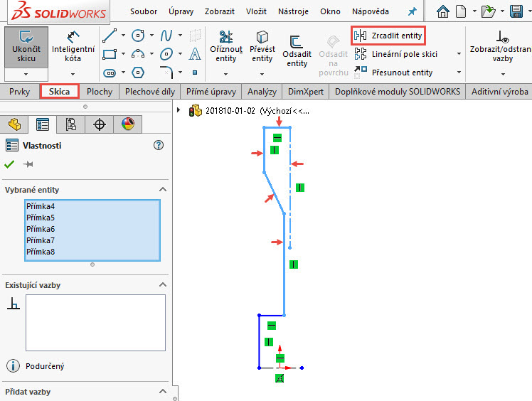Select the Text sketch tool
The width and height of the screenshot is (532, 401).
pyautogui.click(x=195, y=54)
